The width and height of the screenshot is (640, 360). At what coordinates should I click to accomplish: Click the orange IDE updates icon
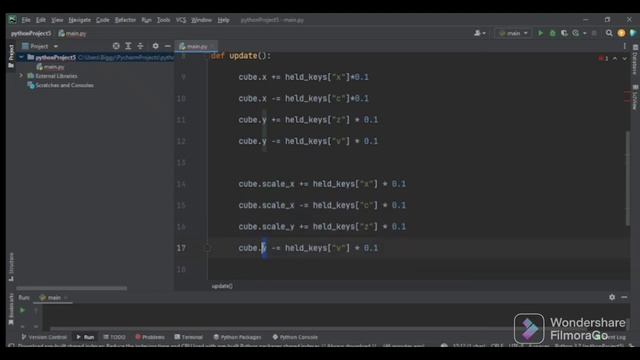pyautogui.click(x=621, y=33)
